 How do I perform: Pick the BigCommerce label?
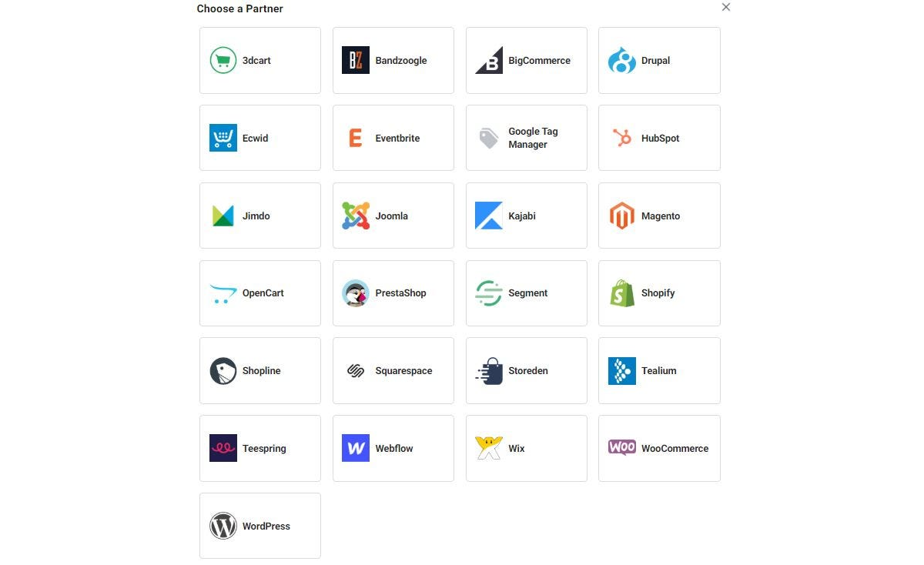click(x=540, y=61)
